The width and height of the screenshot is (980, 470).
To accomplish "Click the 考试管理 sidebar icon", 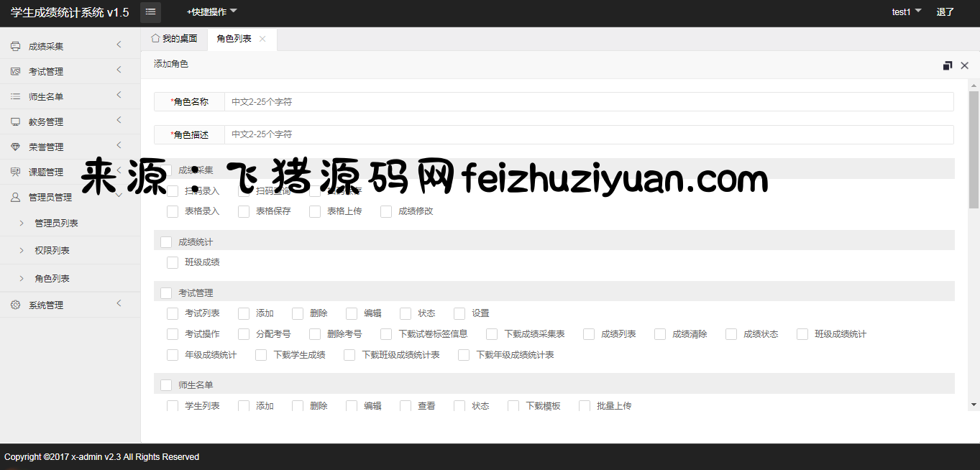I will point(15,72).
